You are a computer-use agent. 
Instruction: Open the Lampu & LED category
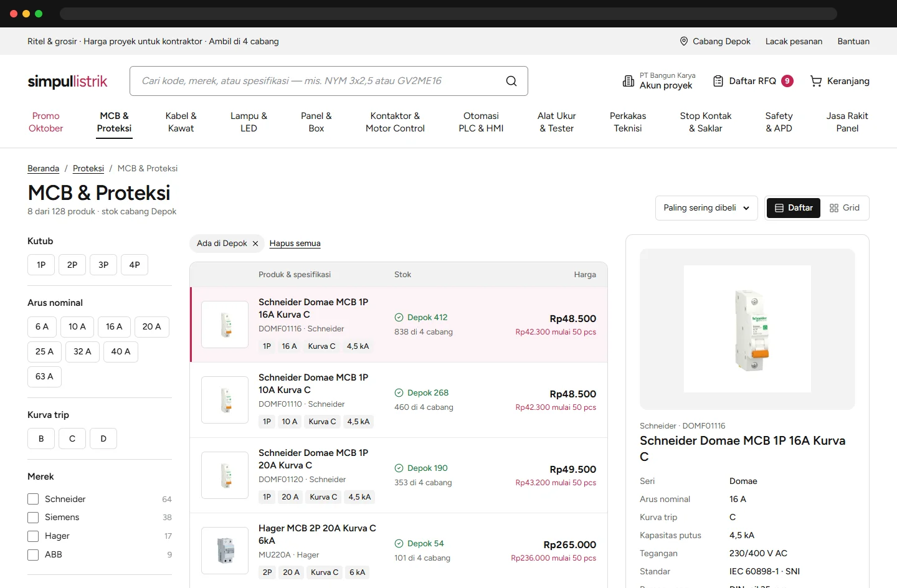pos(249,122)
